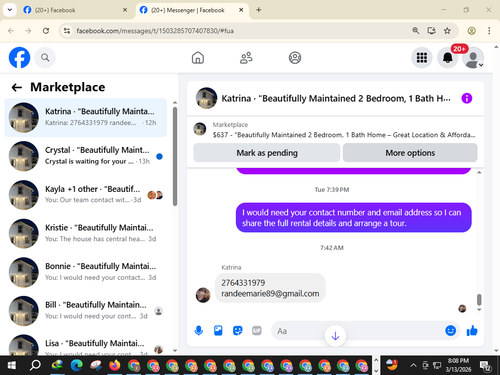Screen dimensions: 500x375
Task: Click the conversation header Katrina title
Action: (x=336, y=99)
